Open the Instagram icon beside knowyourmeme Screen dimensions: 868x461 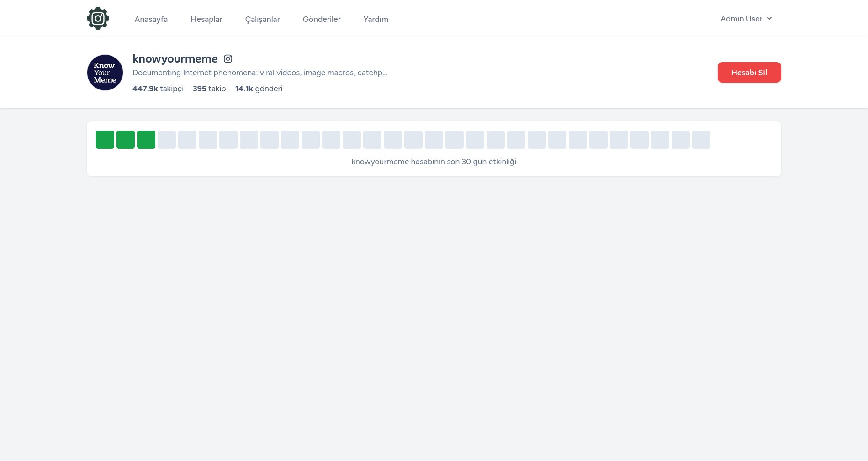[x=228, y=58]
